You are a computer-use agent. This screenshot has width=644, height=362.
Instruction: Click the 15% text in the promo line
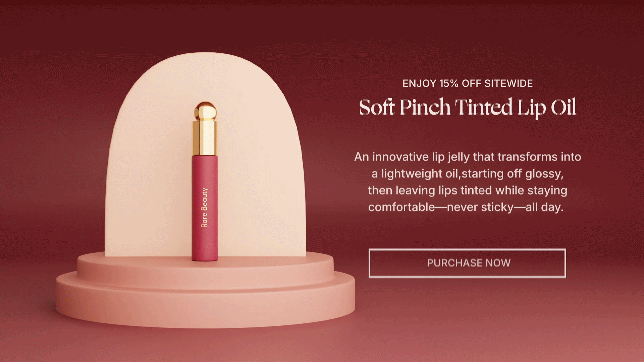[449, 83]
